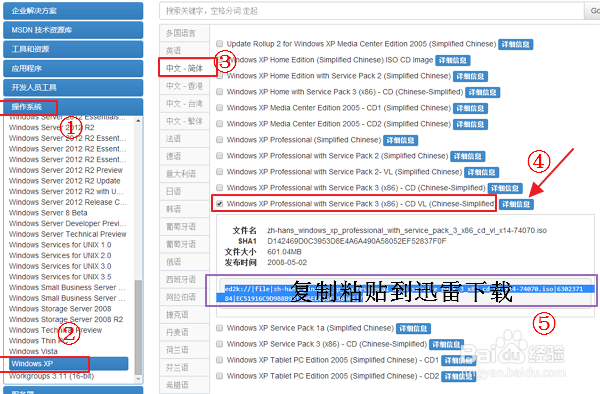Show 详细信息 for XP Home with Service Pack 2

(x=470, y=77)
